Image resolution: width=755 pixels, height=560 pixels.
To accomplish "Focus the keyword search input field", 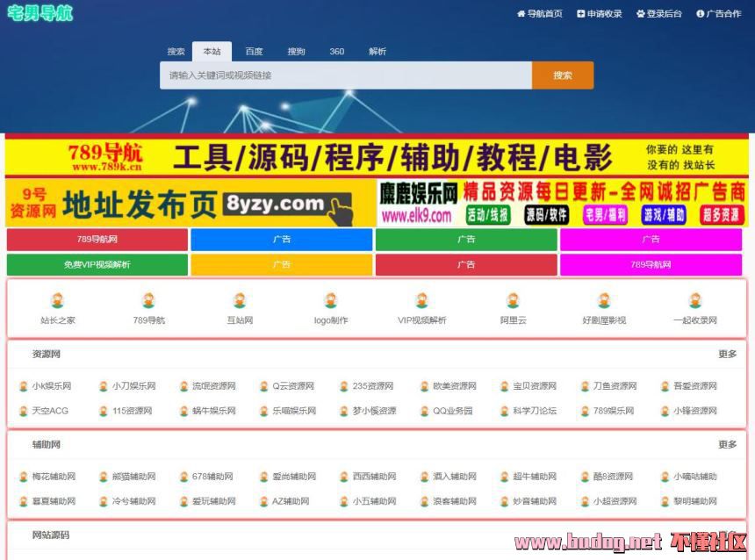I will pyautogui.click(x=345, y=75).
